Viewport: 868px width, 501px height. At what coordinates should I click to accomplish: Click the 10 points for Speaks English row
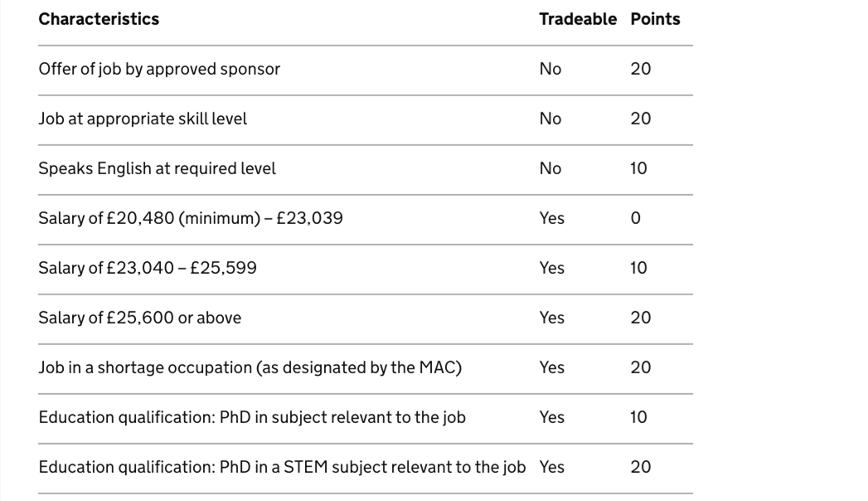coord(639,169)
